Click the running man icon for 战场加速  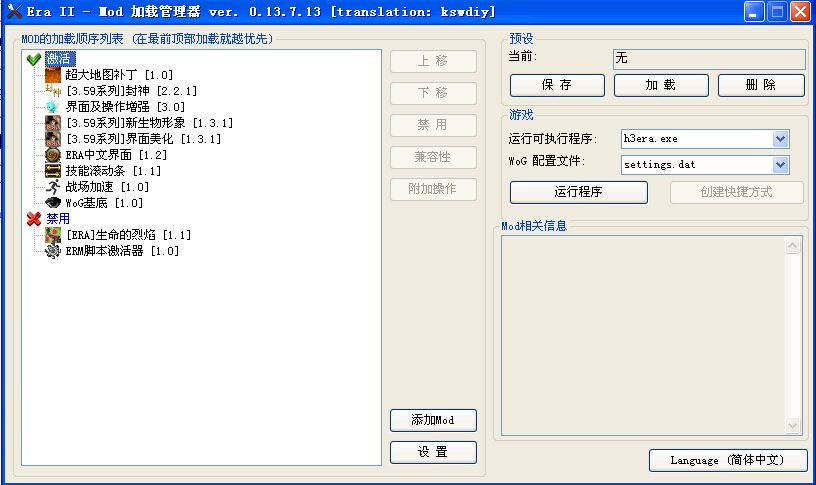53,187
